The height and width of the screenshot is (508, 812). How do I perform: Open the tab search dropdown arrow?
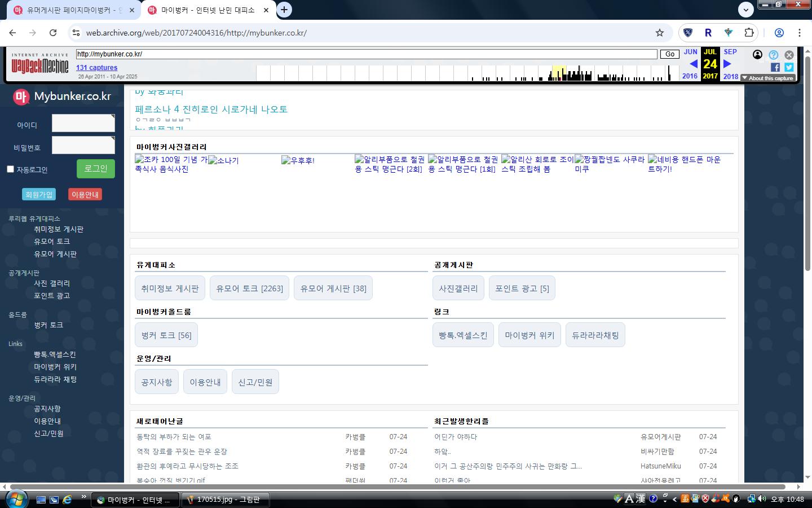click(x=745, y=10)
